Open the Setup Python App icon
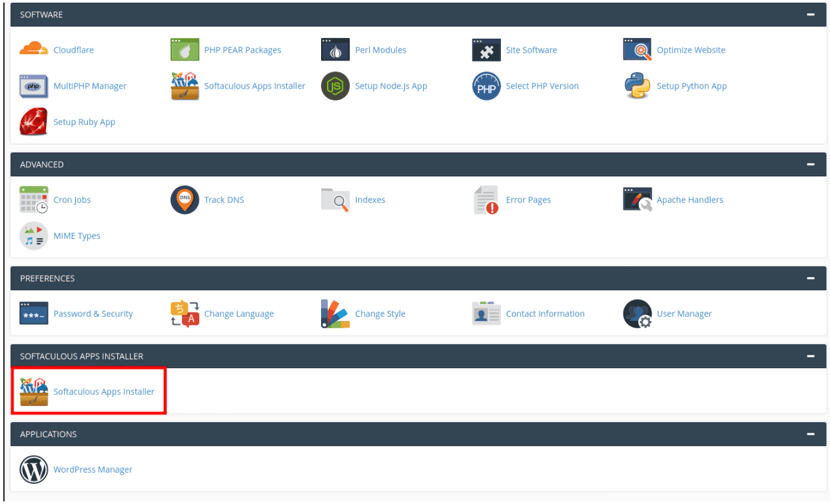The height and width of the screenshot is (504, 830). 637,86
